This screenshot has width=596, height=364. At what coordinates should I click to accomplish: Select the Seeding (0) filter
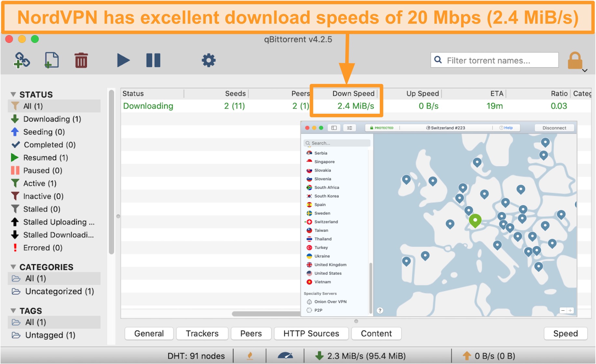pyautogui.click(x=54, y=132)
